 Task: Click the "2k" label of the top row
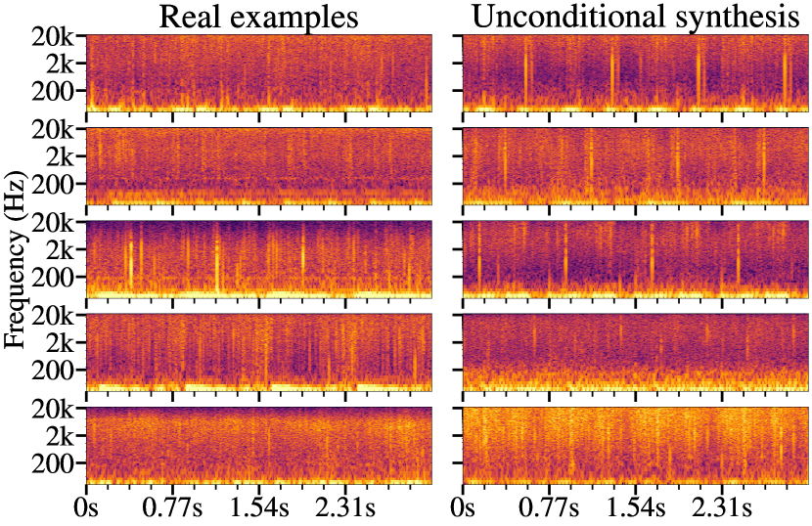pos(61,64)
